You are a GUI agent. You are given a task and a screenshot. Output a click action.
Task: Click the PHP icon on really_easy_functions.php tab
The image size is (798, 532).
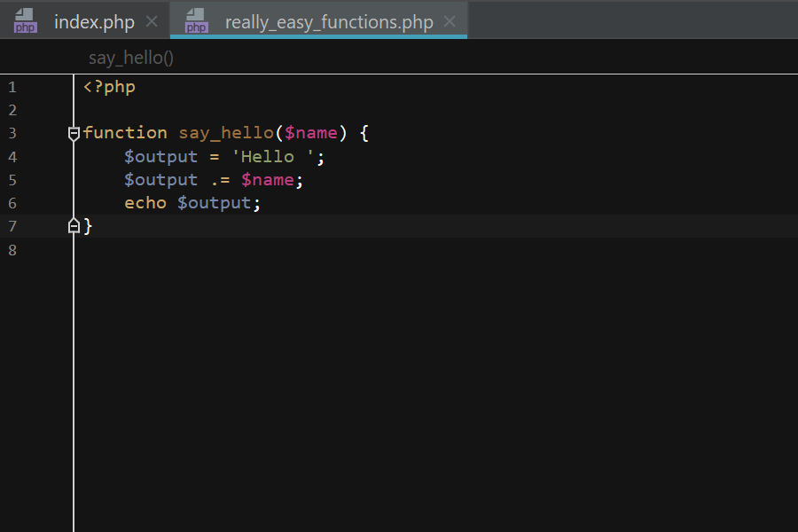[196, 21]
